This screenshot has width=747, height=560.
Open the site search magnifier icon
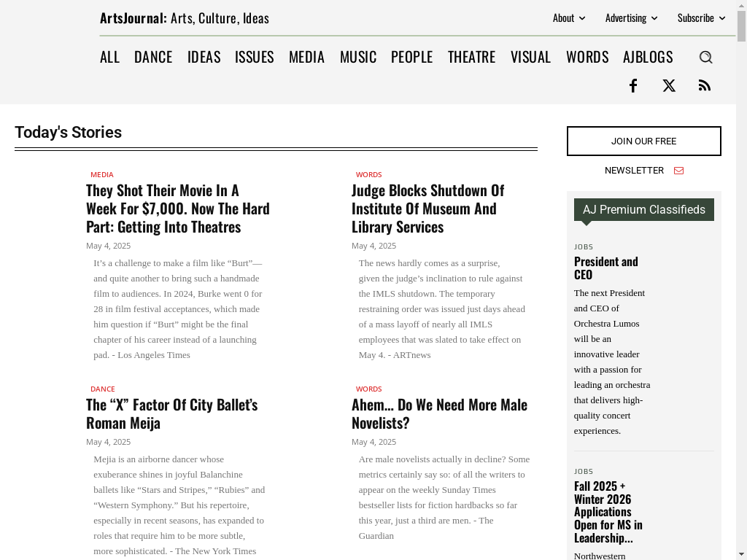(705, 57)
